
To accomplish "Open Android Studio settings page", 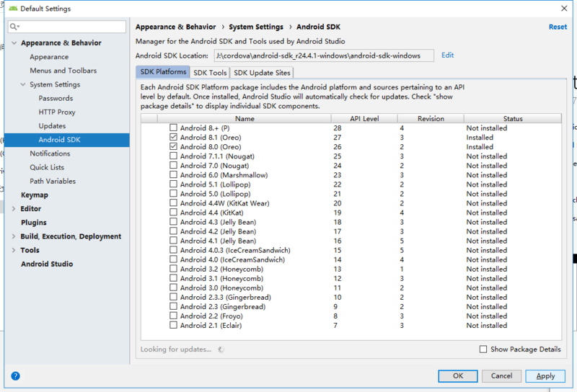I will pyautogui.click(x=47, y=264).
